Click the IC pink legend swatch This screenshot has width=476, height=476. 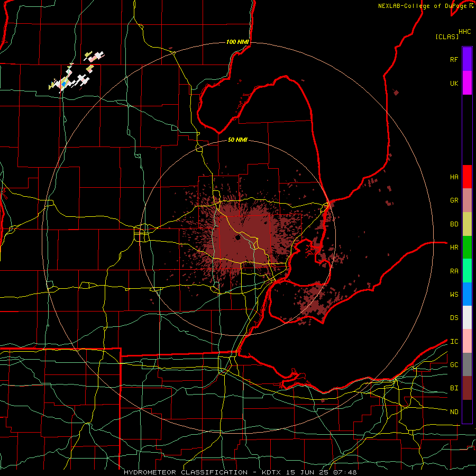467,341
